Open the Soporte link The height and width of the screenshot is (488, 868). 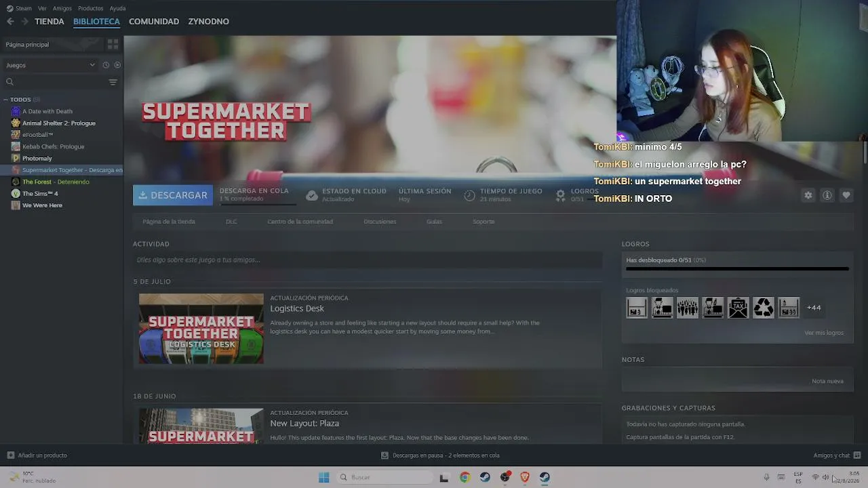click(484, 222)
